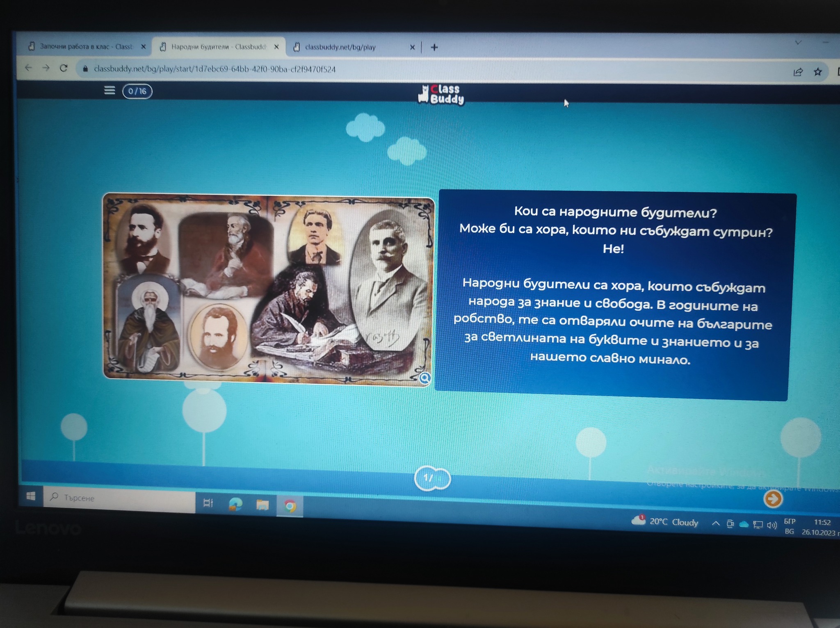Open the Windows Start menu

tap(30, 496)
